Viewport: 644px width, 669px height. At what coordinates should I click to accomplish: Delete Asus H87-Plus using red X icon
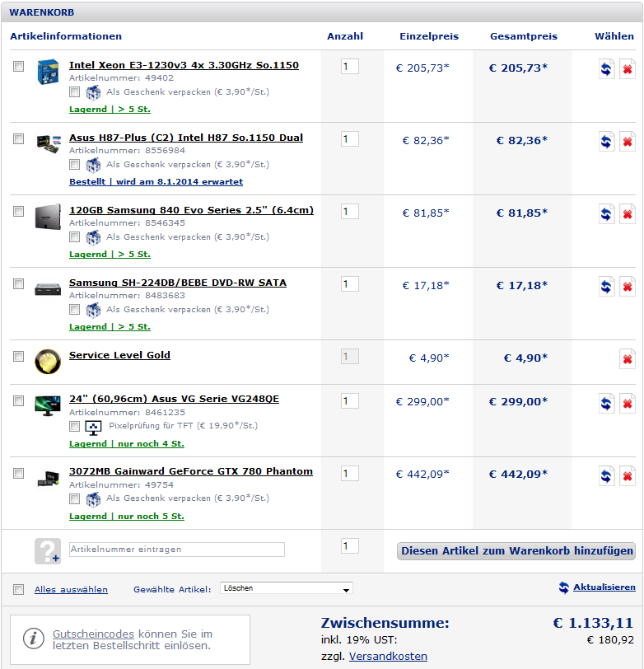(628, 141)
